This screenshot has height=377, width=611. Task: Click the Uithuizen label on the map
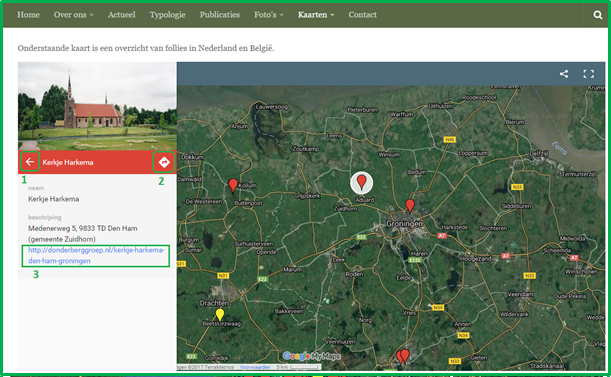point(440,106)
